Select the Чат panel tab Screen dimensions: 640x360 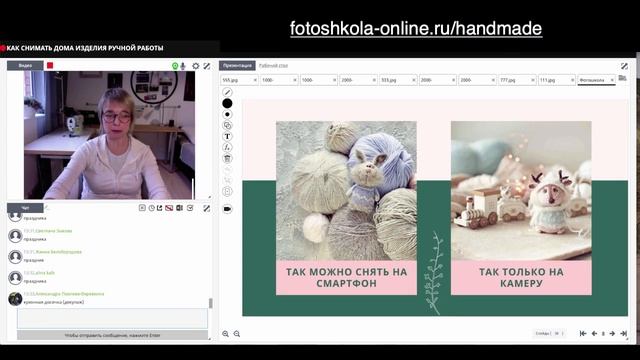coord(25,208)
